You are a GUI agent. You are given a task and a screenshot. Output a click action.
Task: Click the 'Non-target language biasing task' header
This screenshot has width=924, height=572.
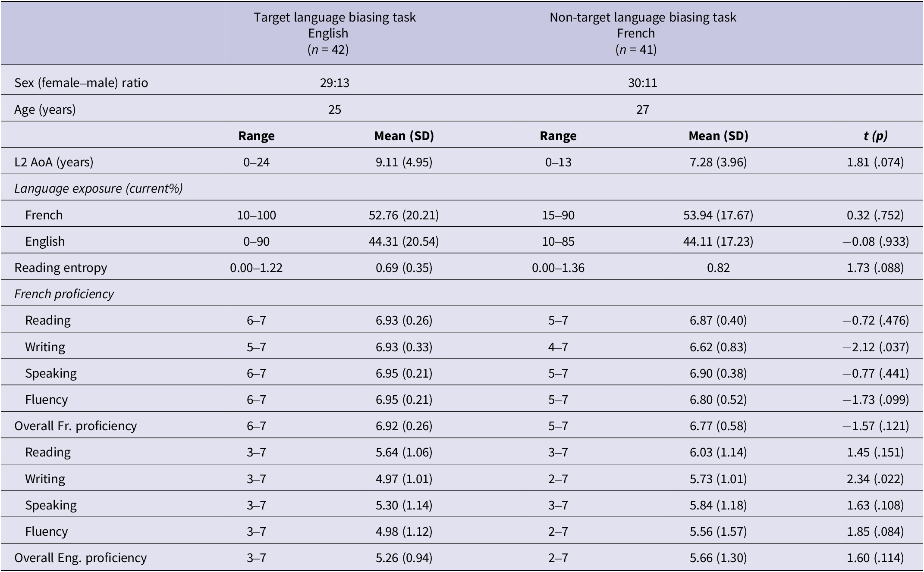(643, 17)
